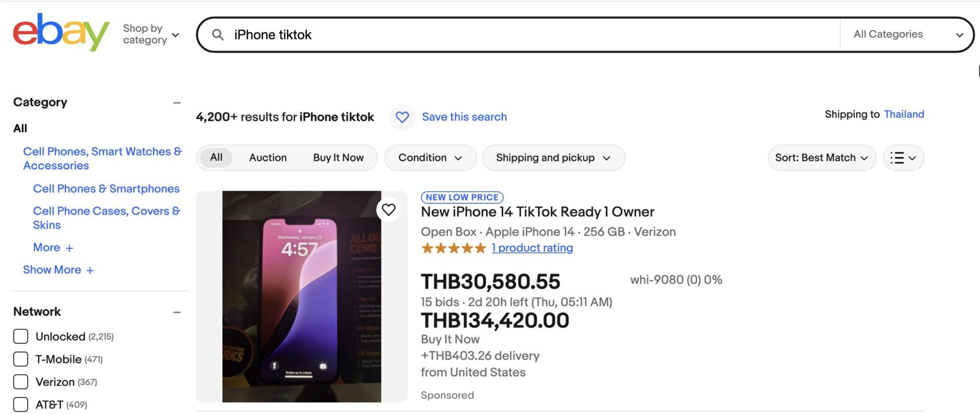
Task: Check the Unlocked network checkbox
Action: pyautogui.click(x=21, y=337)
